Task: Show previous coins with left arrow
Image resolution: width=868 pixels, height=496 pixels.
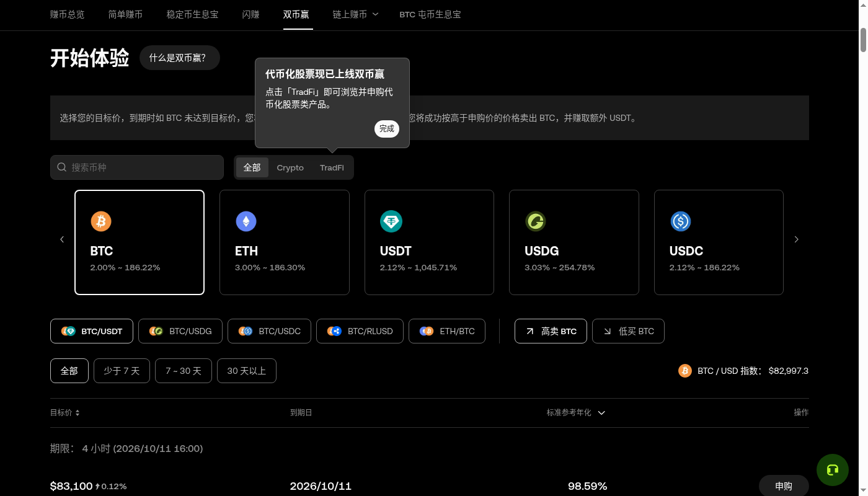Action: pos(62,239)
